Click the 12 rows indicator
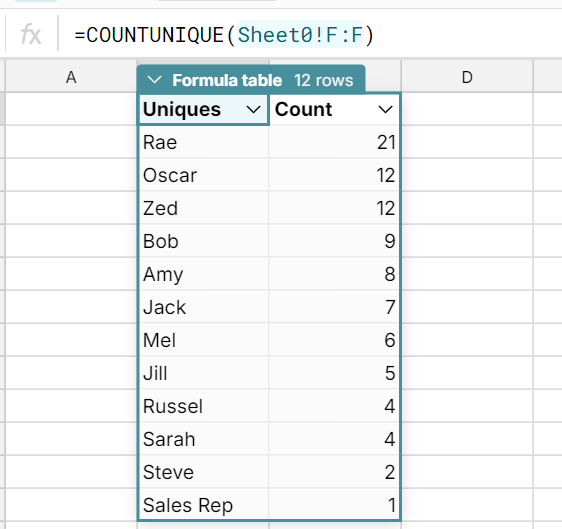 (x=324, y=80)
